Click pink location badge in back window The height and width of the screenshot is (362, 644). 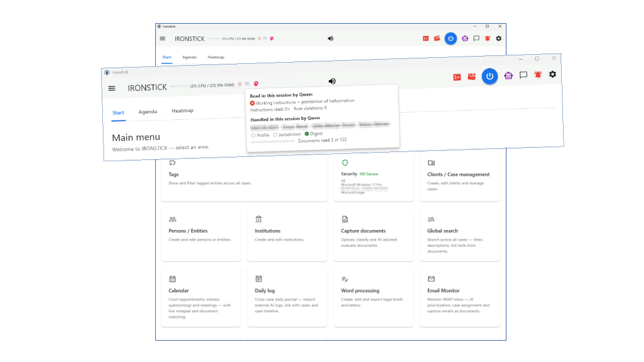pyautogui.click(x=271, y=38)
